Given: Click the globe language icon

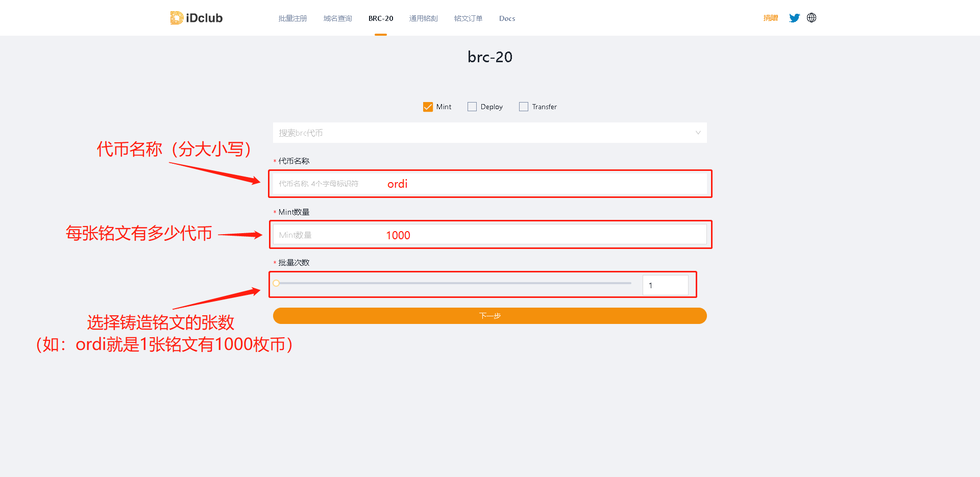Looking at the screenshot, I should [812, 18].
